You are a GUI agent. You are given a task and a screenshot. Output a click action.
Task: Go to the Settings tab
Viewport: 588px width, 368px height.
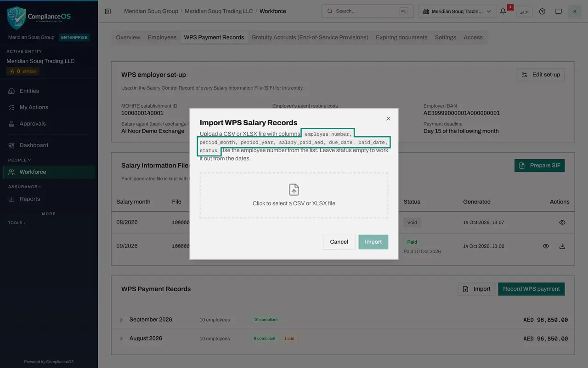click(x=446, y=37)
